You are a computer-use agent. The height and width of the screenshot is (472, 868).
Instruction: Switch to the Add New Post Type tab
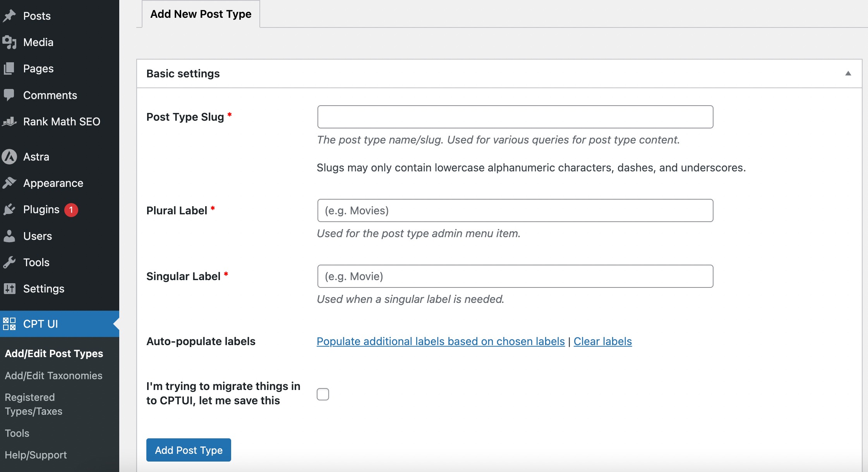pos(200,14)
